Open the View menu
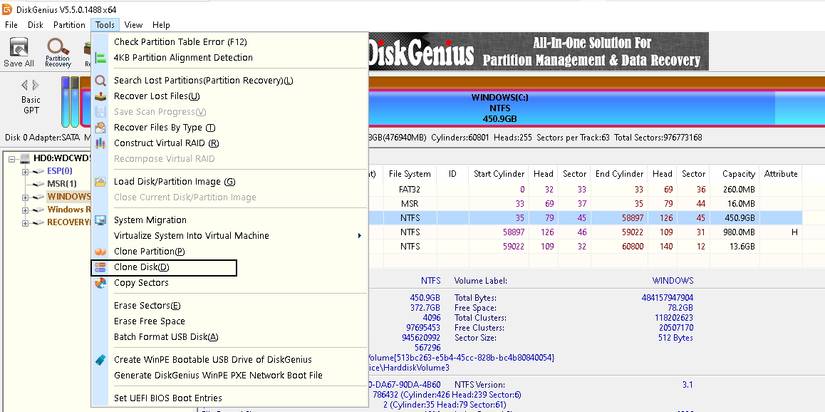Viewport: 825px width, 412px height. (134, 25)
